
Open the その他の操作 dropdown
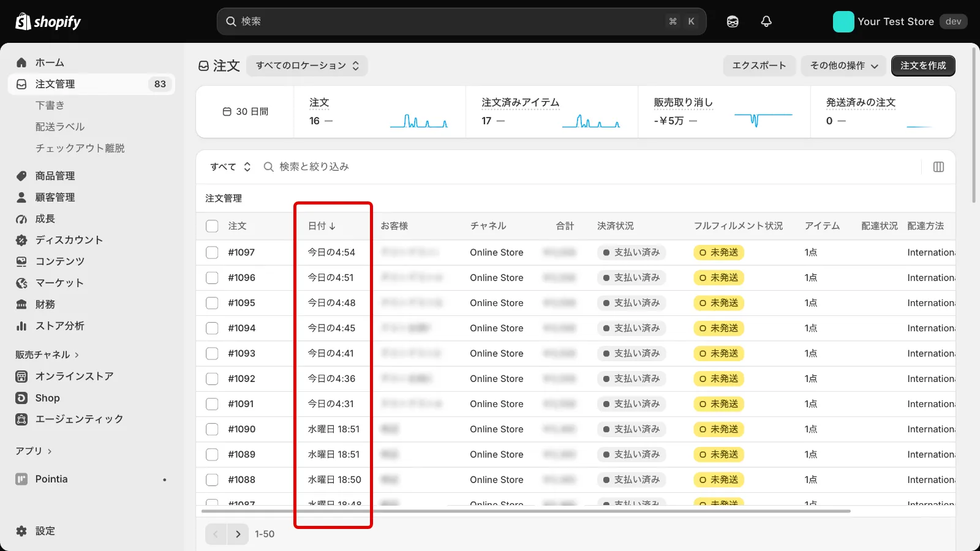(843, 66)
